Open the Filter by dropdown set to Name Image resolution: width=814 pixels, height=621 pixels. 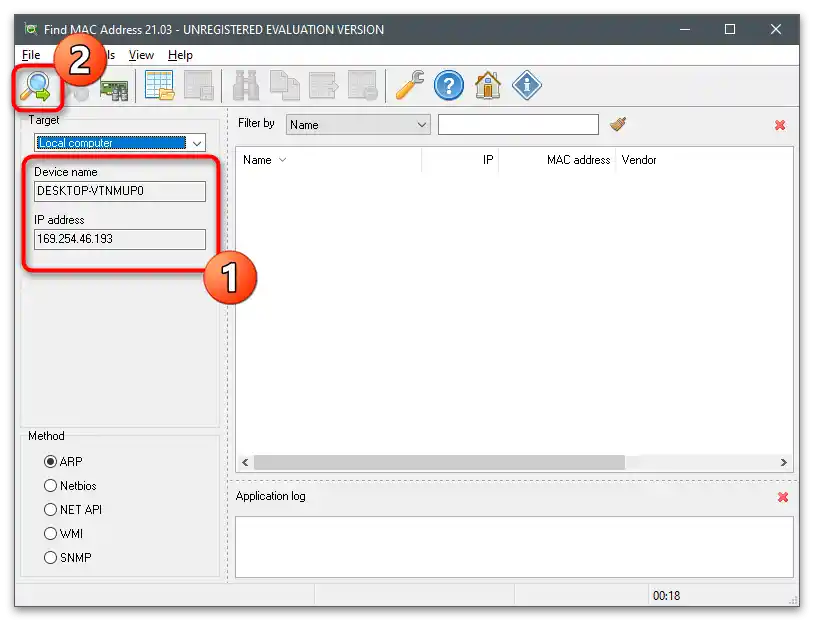click(358, 125)
